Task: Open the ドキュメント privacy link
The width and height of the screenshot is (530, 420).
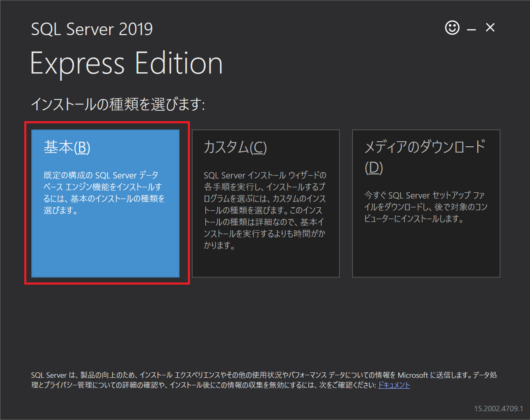Action: (394, 385)
